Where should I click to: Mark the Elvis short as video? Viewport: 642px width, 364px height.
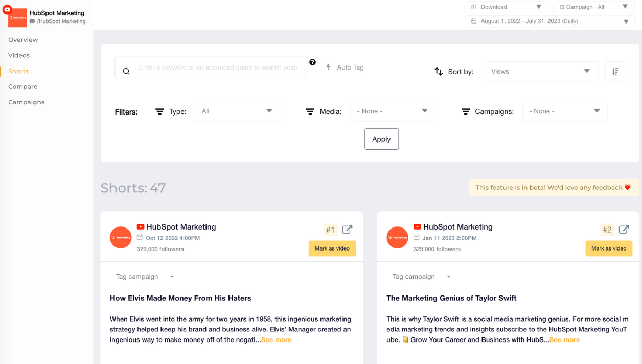click(x=332, y=248)
